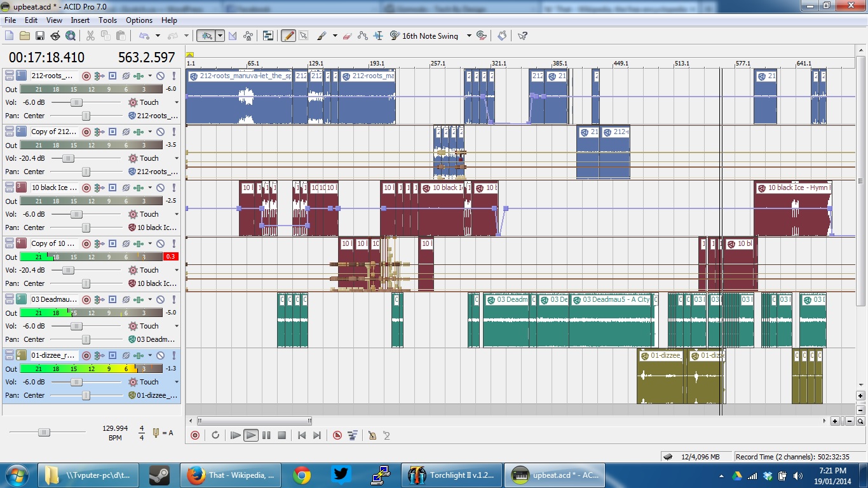Click the metronome icon in transport bar

372,435
